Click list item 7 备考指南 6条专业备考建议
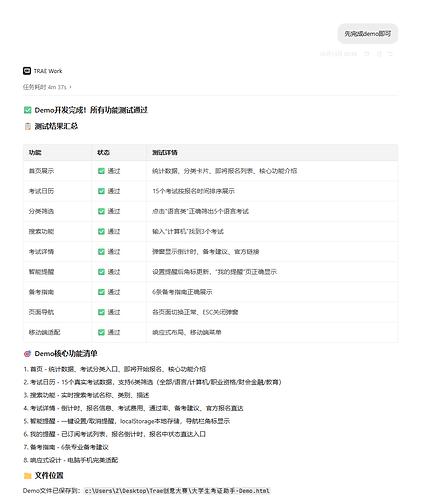421x500 pixels. click(66, 447)
